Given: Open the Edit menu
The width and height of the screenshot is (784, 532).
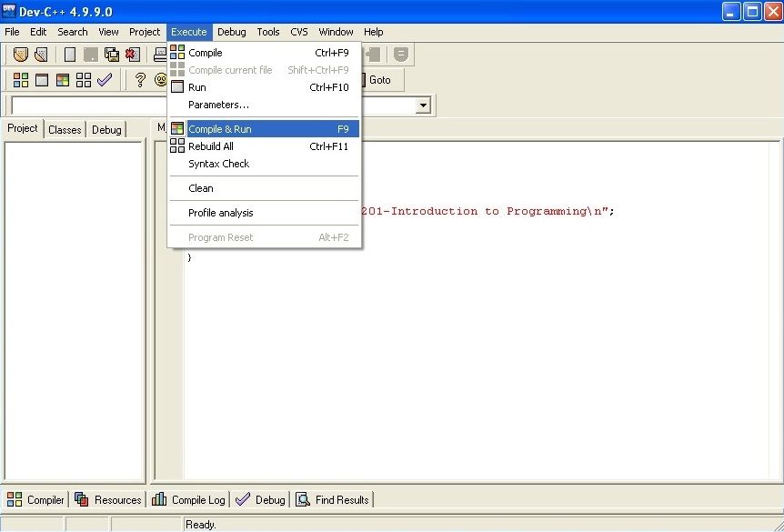Looking at the screenshot, I should [x=38, y=32].
